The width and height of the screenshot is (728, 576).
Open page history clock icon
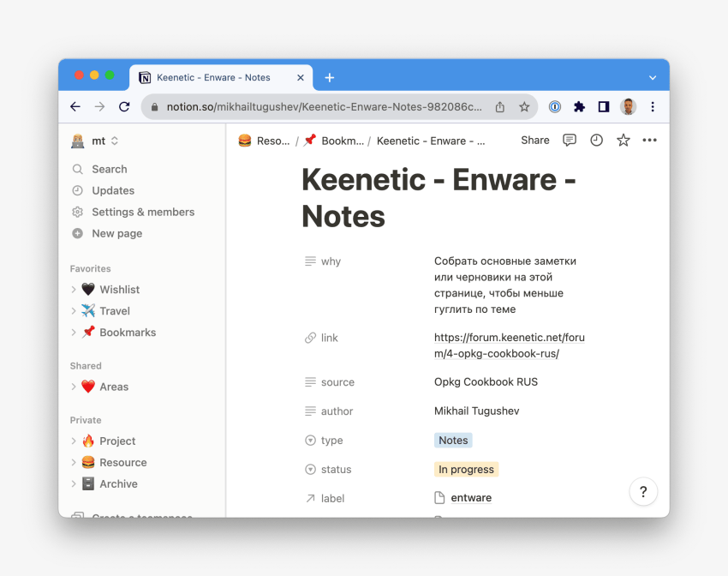click(597, 141)
